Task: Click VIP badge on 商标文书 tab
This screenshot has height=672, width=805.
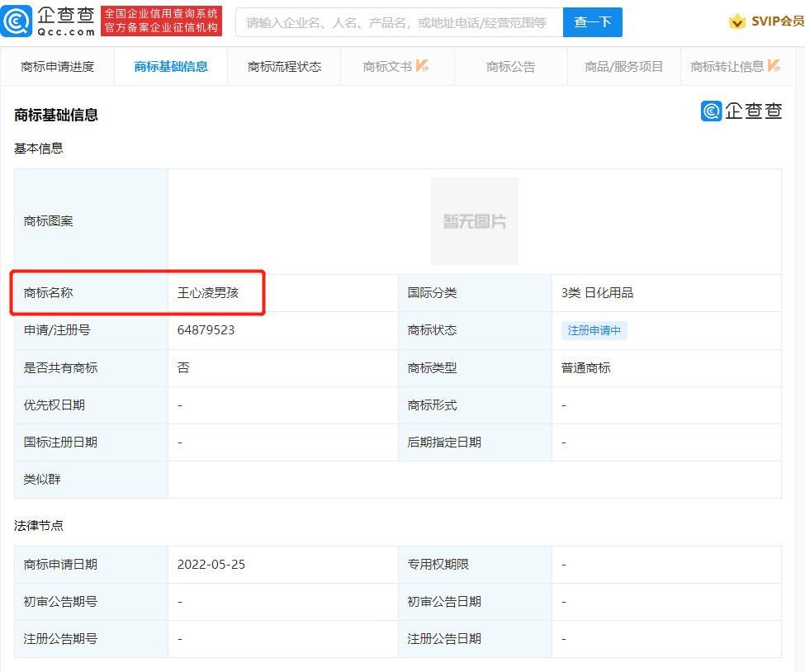Action: pyautogui.click(x=422, y=66)
